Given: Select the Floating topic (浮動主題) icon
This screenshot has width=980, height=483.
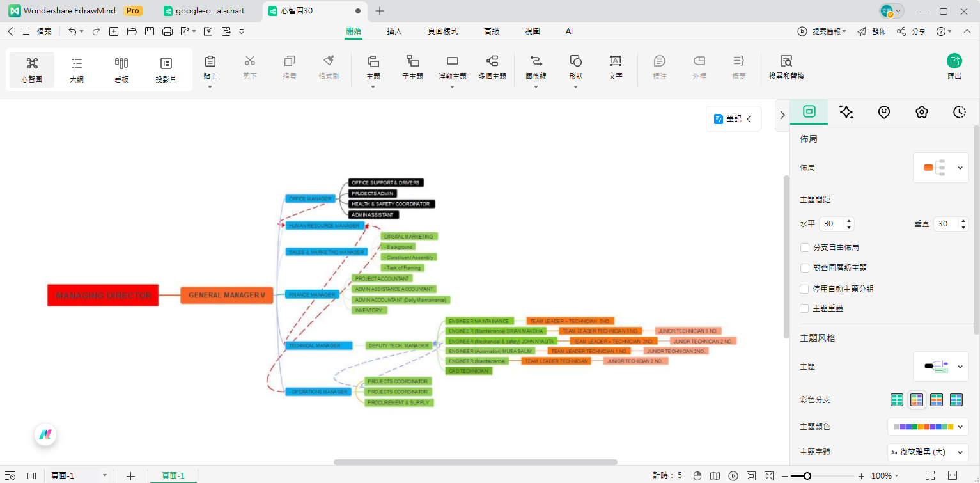Looking at the screenshot, I should pos(453,61).
